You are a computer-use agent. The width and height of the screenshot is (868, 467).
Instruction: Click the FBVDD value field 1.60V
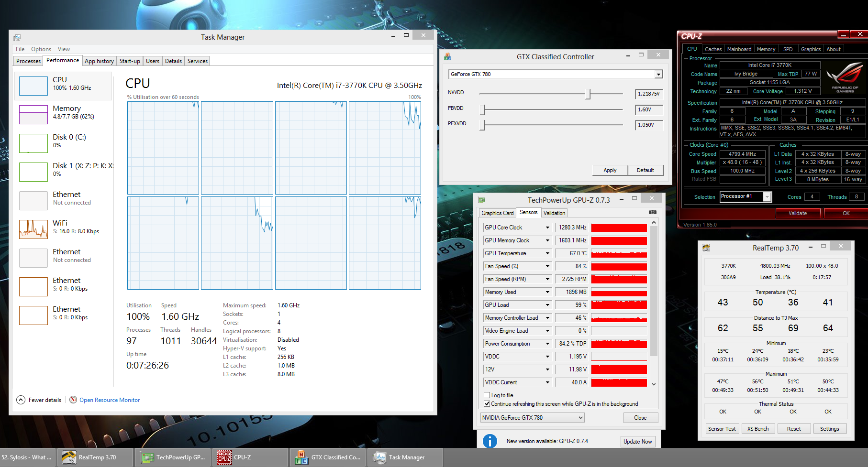[649, 110]
